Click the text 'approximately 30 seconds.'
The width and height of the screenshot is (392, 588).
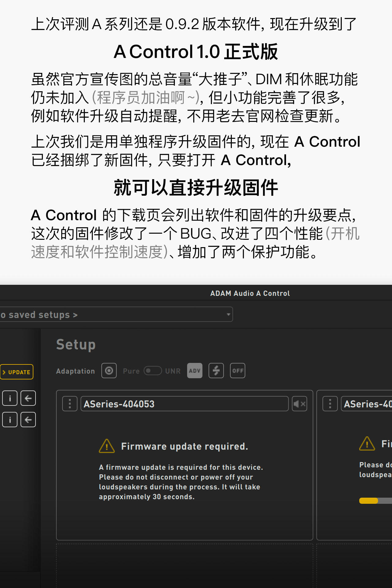pos(147,497)
